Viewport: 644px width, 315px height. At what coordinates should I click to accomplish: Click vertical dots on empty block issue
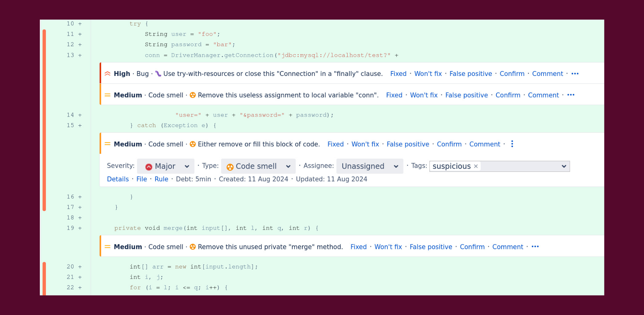(x=512, y=144)
